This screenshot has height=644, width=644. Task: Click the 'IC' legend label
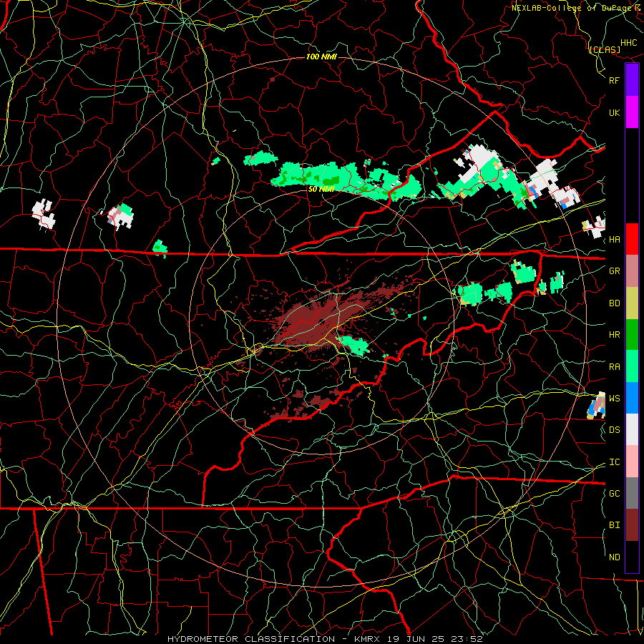(x=614, y=462)
